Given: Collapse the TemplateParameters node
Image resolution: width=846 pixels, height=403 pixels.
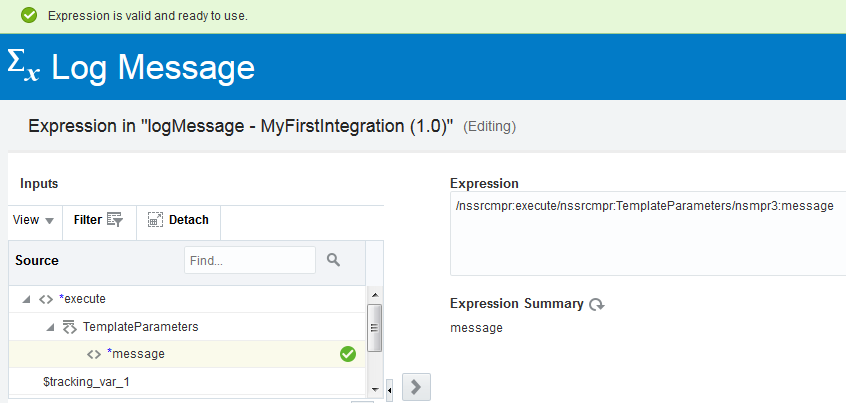Looking at the screenshot, I should click(49, 327).
